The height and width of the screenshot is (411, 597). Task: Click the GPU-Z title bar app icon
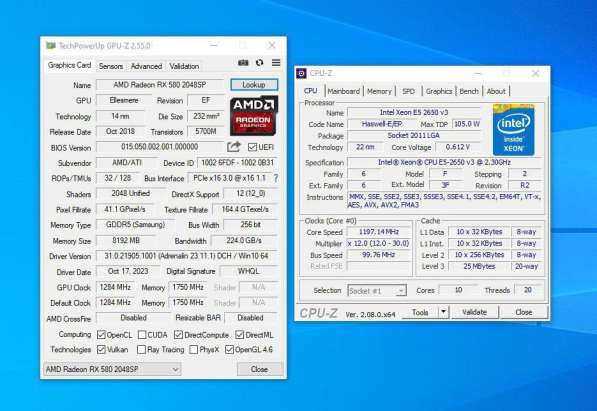pos(51,46)
